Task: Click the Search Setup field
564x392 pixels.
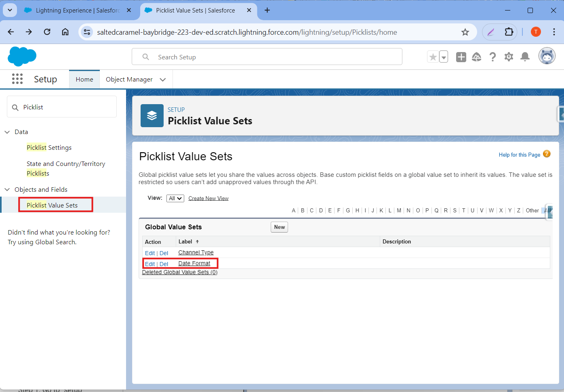Action: (267, 57)
